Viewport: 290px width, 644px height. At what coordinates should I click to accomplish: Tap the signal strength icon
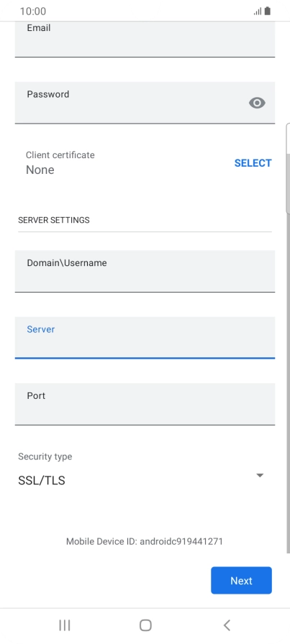pos(258,11)
